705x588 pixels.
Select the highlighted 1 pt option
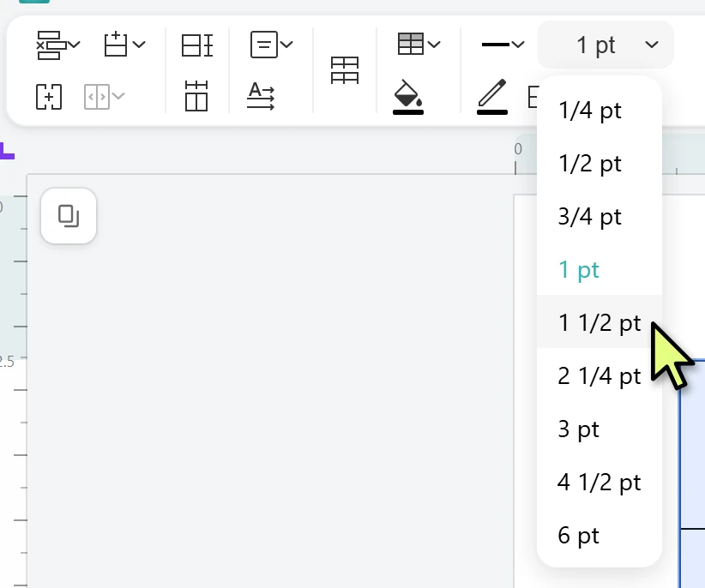click(600, 269)
